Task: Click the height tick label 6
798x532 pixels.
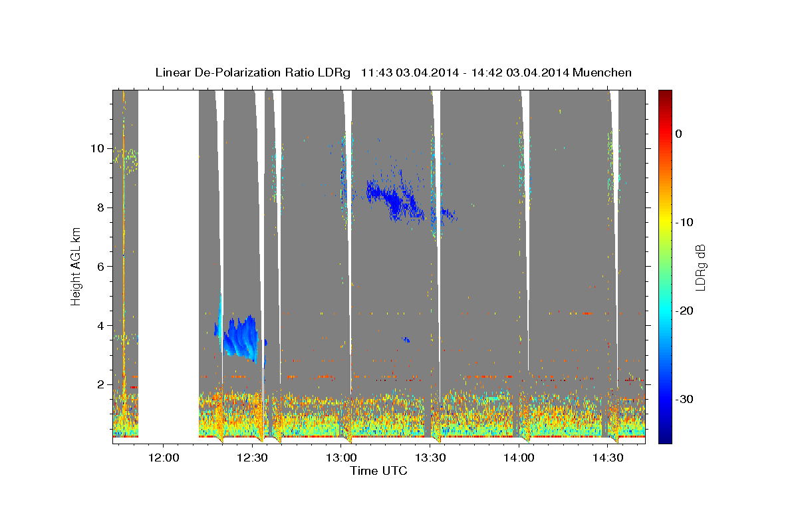Action: pyautogui.click(x=100, y=266)
